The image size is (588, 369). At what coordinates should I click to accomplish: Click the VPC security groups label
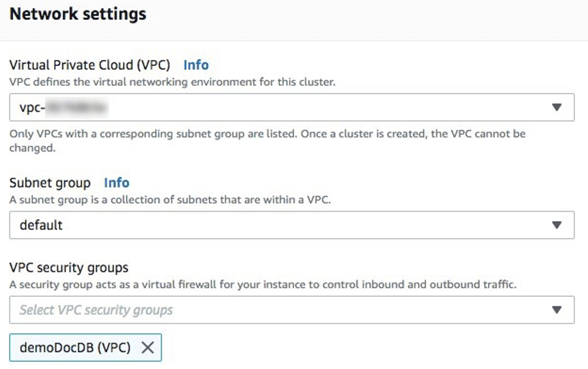pos(69,267)
